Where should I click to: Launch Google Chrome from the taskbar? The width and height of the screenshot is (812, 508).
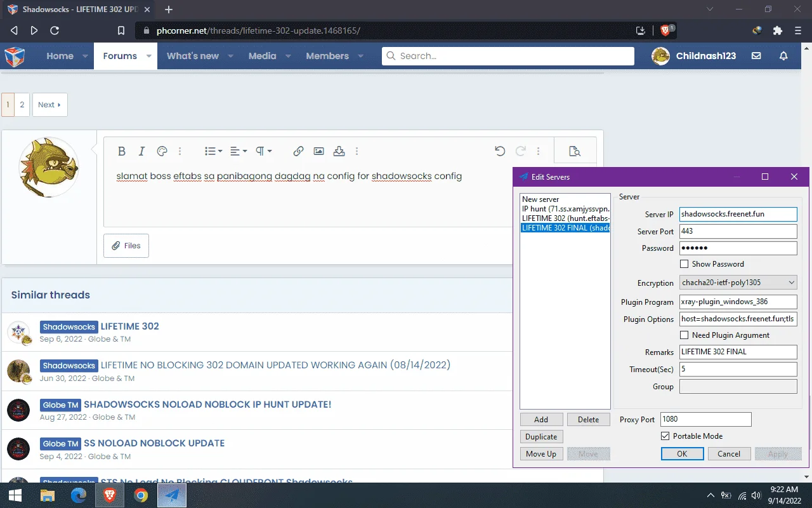(141, 495)
